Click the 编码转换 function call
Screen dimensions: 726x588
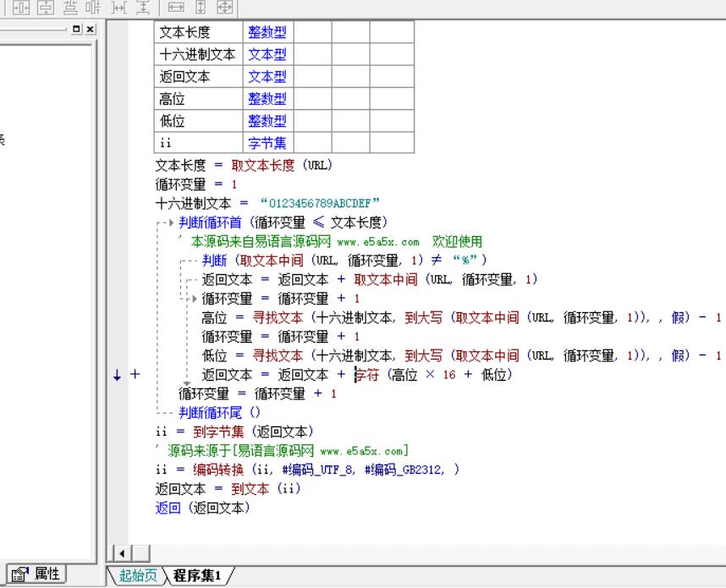[x=218, y=470]
